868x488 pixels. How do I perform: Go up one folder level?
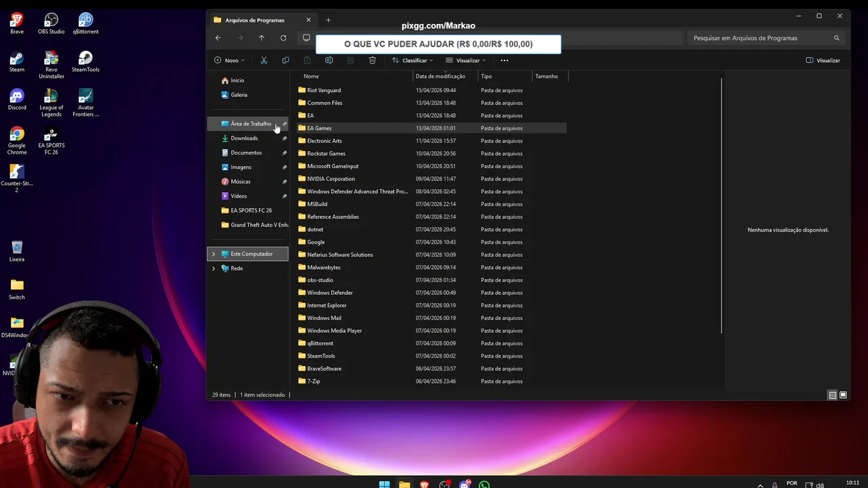261,38
